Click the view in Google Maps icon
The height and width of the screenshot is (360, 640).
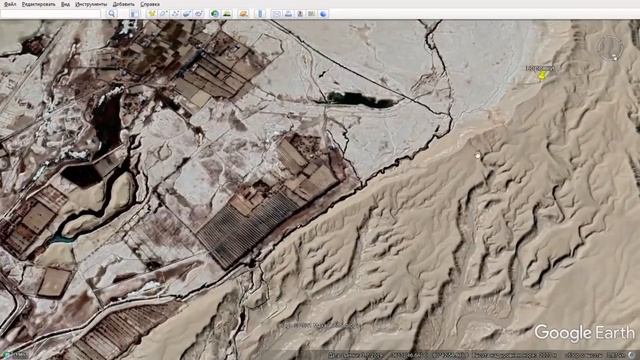(311, 14)
